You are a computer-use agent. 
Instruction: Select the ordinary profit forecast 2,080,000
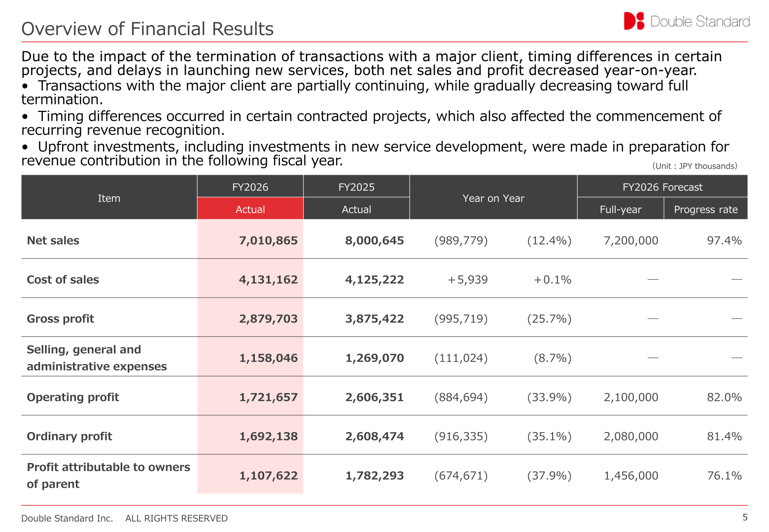[631, 436]
